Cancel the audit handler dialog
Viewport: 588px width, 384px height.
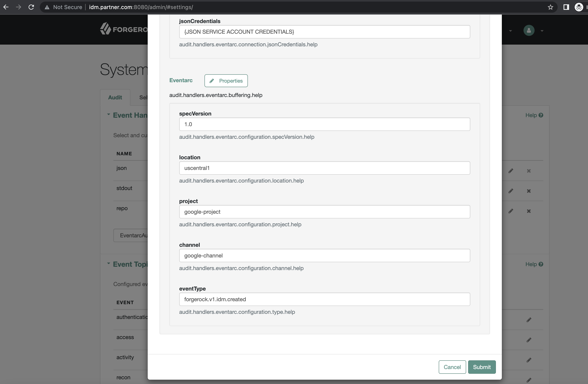(452, 367)
